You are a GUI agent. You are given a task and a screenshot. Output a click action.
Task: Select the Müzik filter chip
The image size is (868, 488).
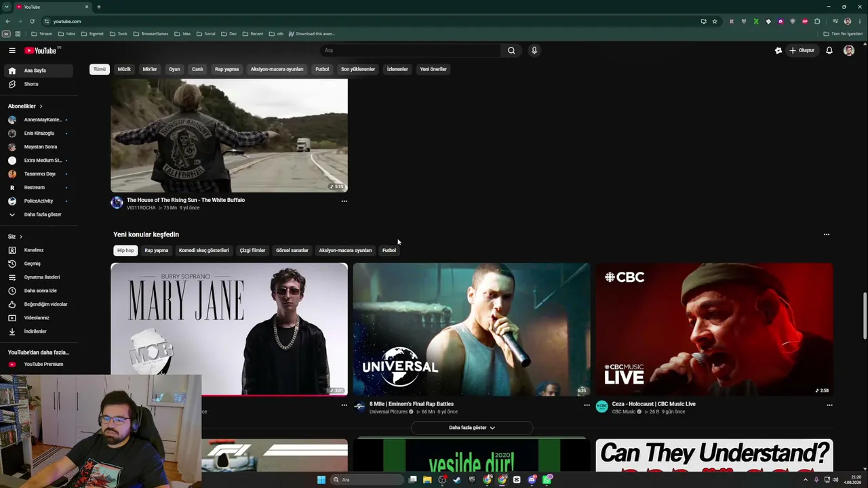tap(124, 69)
